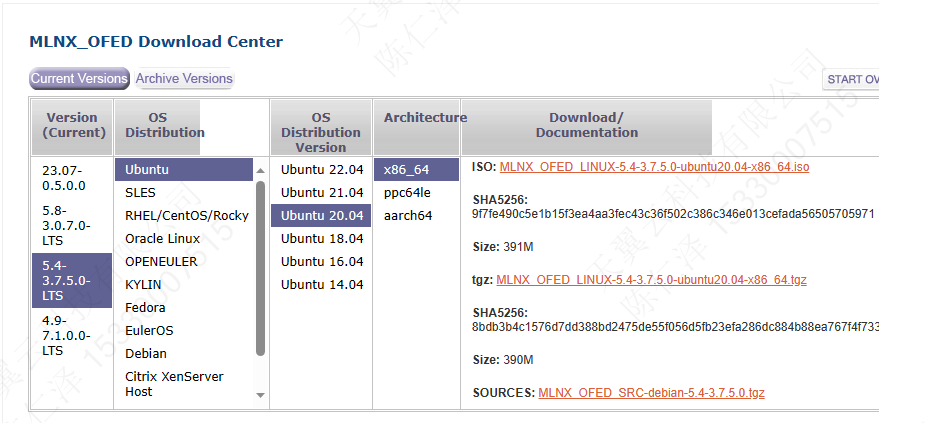
Task: Pick Ubuntu 21.04 version
Action: 321,193
